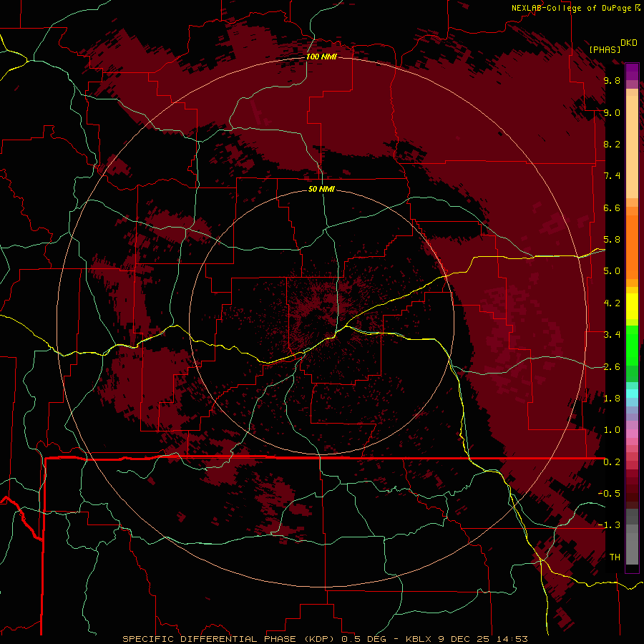
Task: Pick the orange swatch on the color bar
Action: coord(632,247)
